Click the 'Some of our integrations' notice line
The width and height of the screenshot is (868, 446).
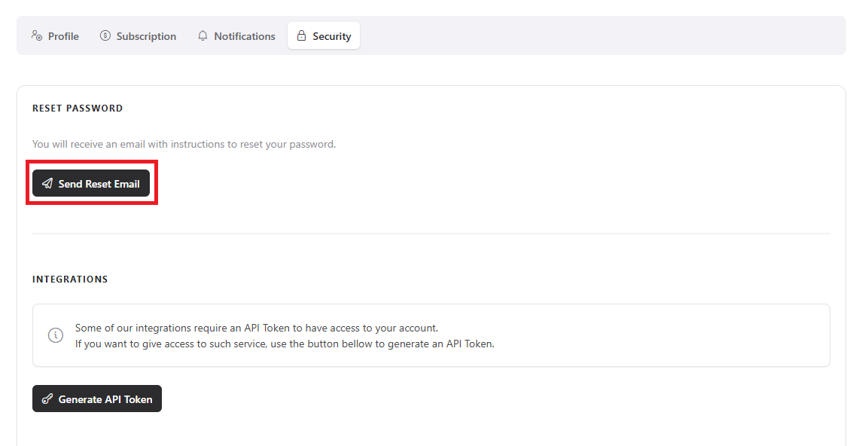256,328
